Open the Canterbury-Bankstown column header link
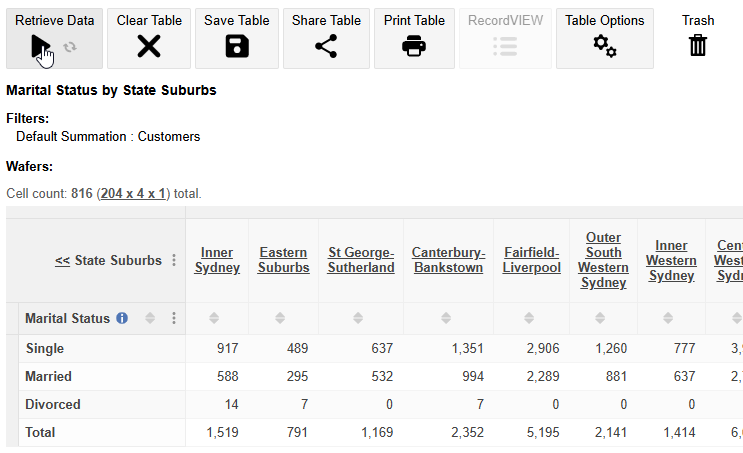Screen dimensions: 743x453 pos(447,260)
